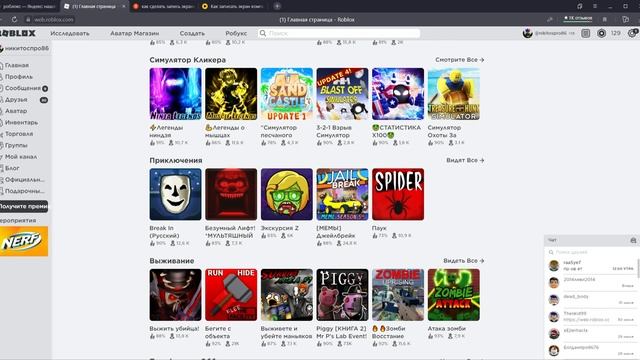Image resolution: width=640 pixels, height=360 pixels.
Task: Open the Ninja Legends game thumbnail
Action: coord(175,94)
